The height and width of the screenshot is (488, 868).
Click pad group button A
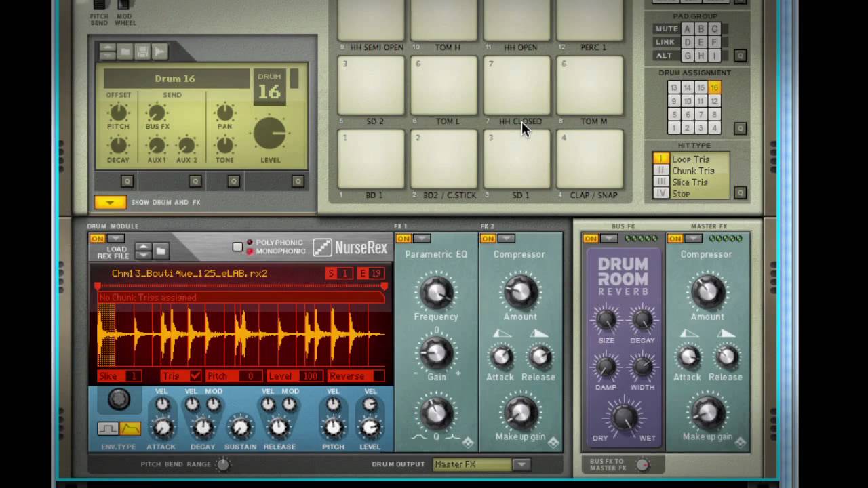click(x=687, y=29)
